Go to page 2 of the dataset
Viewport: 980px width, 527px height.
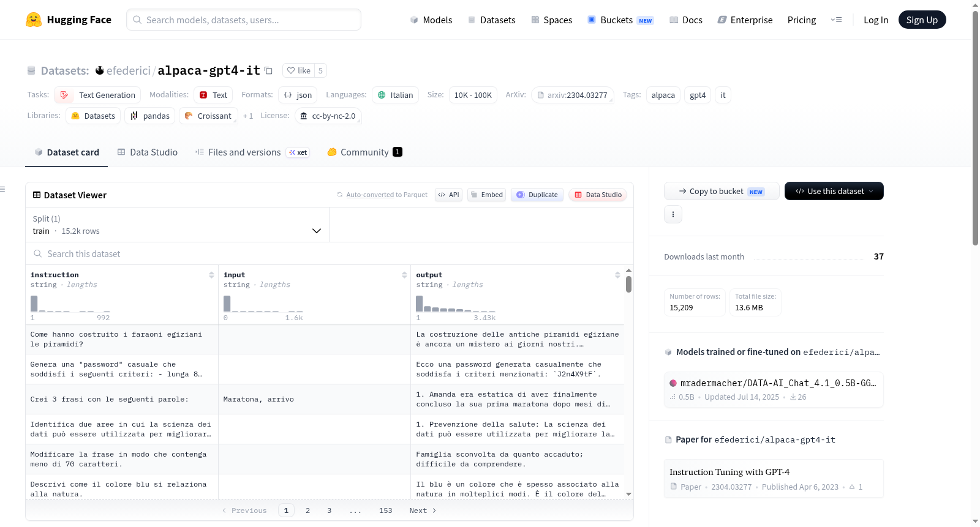(307, 510)
